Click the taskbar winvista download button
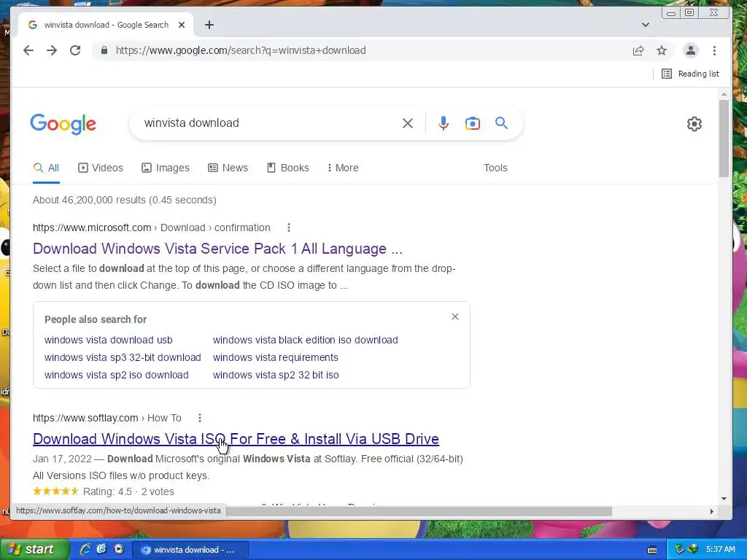 [x=190, y=550]
